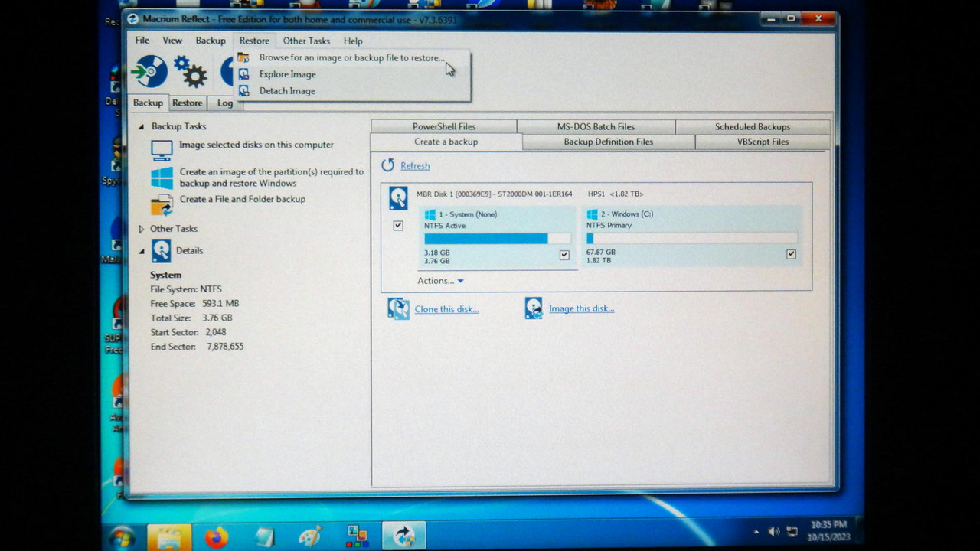Click the Browse for image folder icon

pos(243,57)
